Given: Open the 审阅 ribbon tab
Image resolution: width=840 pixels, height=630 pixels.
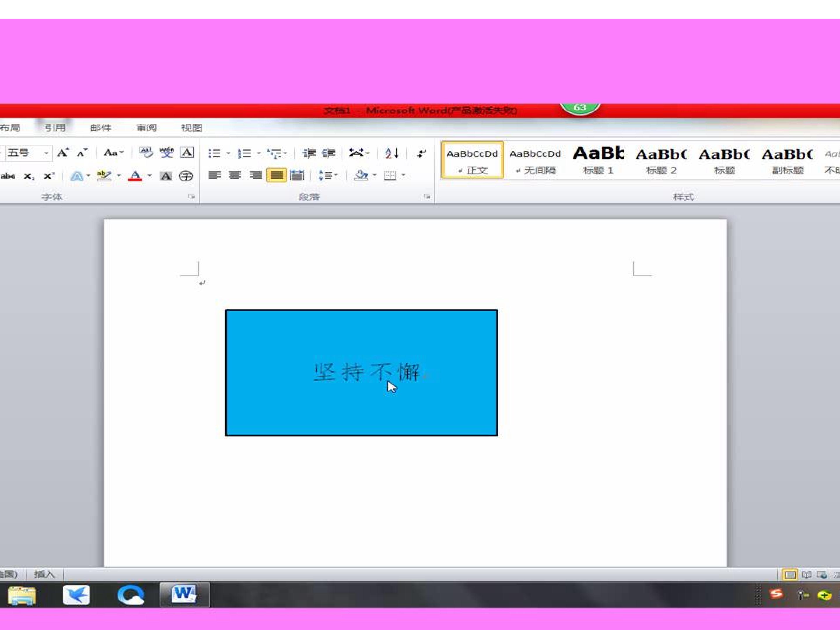Looking at the screenshot, I should [x=146, y=127].
